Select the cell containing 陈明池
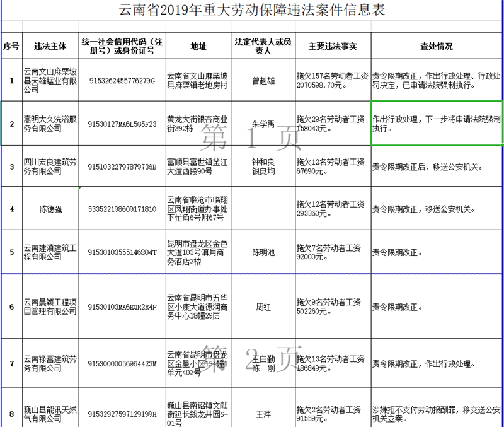The height and width of the screenshot is (427, 504). pos(263,252)
